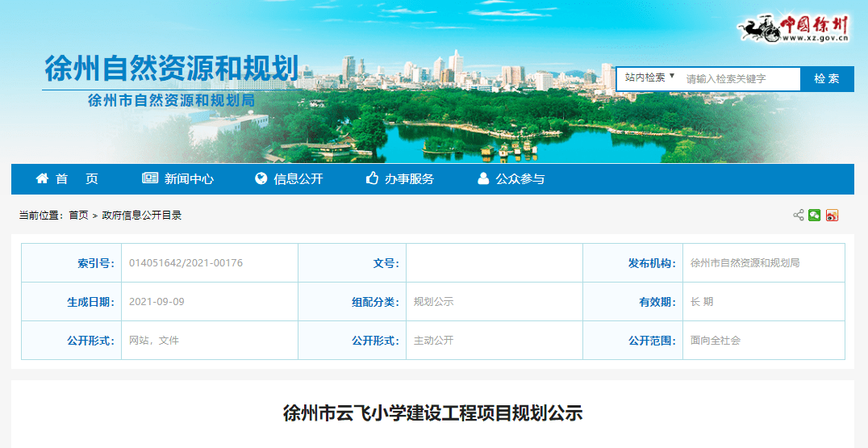Click 首页 link in the breadcrumb
The image size is (868, 448).
[78, 216]
